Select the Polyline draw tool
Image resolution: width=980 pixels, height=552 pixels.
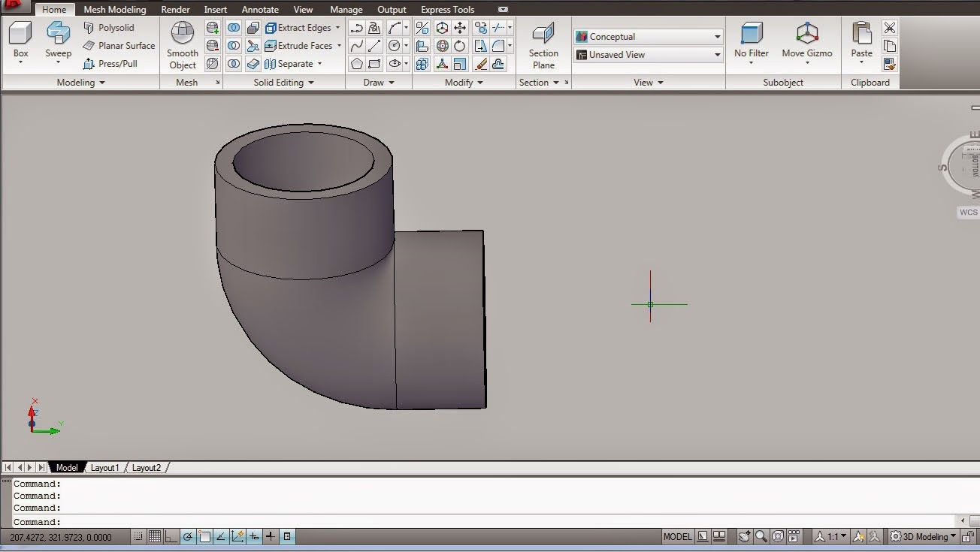357,28
